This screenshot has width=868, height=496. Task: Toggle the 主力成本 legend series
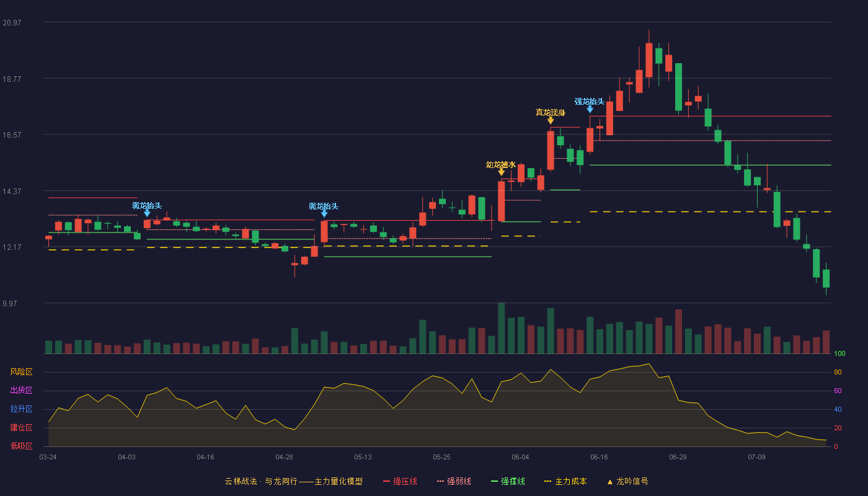[x=565, y=481]
